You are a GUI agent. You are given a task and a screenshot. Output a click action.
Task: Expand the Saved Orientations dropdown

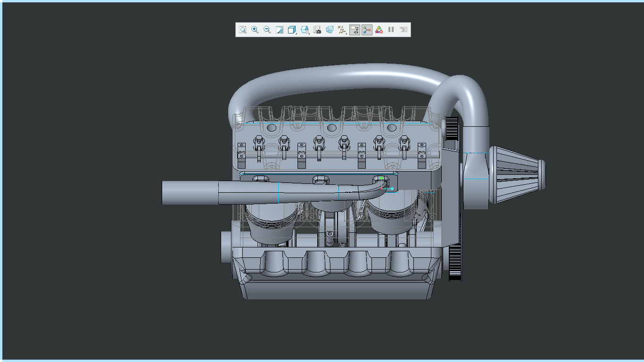click(305, 30)
